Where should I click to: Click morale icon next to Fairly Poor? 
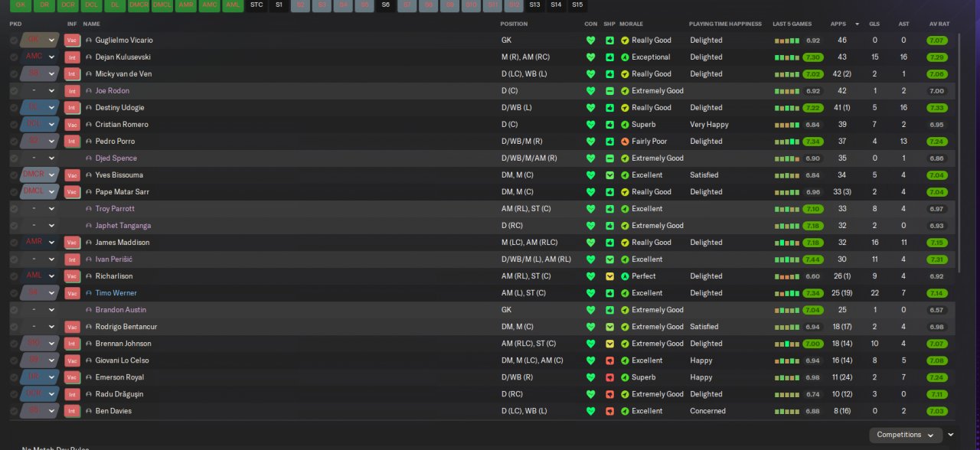point(625,141)
